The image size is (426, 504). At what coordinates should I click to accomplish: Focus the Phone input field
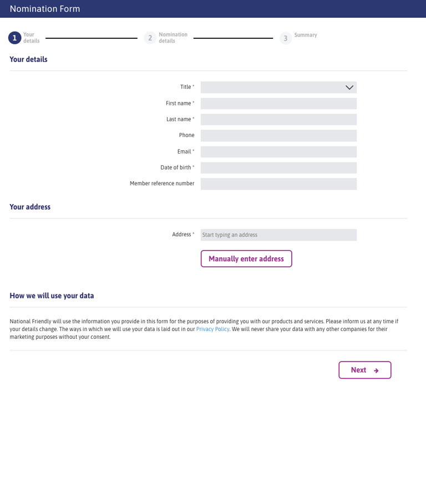click(x=278, y=136)
